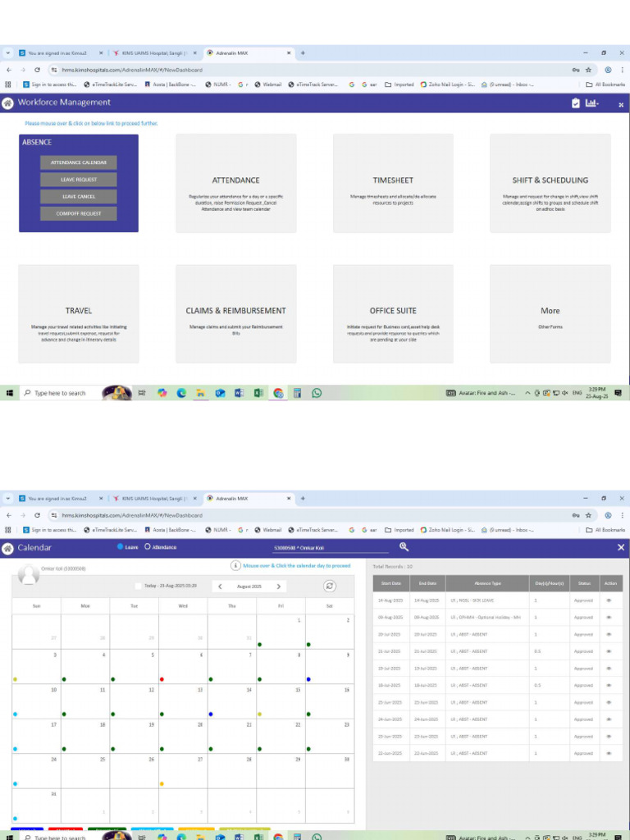The height and width of the screenshot is (840, 630).
Task: Click the refresh icon beside August 2025
Action: coord(330,586)
